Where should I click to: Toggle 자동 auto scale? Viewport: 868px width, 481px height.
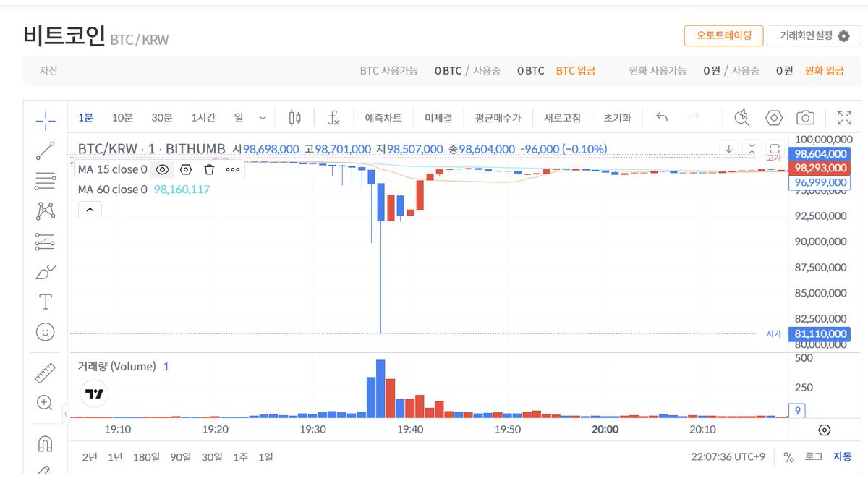(x=842, y=457)
